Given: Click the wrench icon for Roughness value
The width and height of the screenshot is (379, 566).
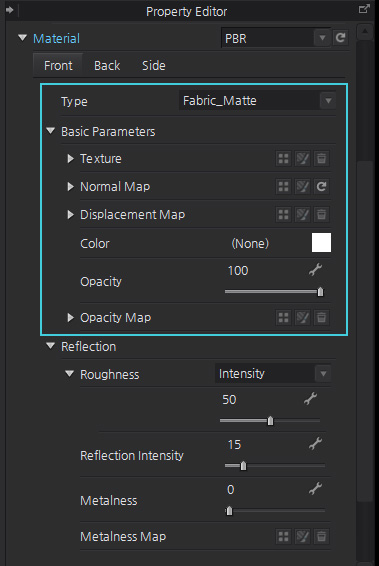Looking at the screenshot, I should click(310, 399).
